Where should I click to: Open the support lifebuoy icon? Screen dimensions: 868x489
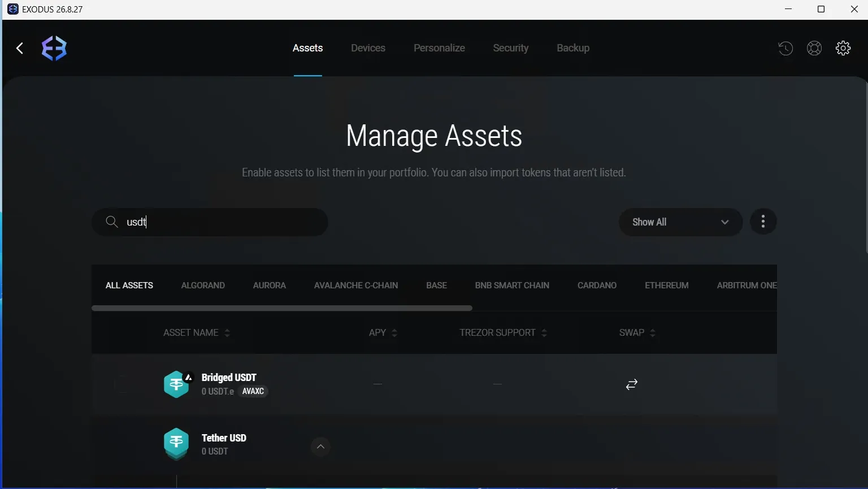(814, 49)
